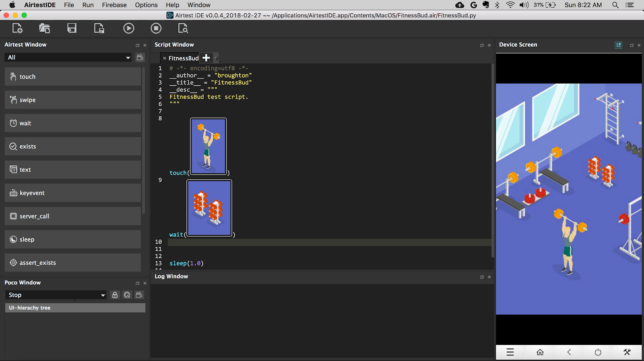Click the __author__ line in script
Image resolution: width=644 pixels, height=361 pixels.
coord(211,75)
